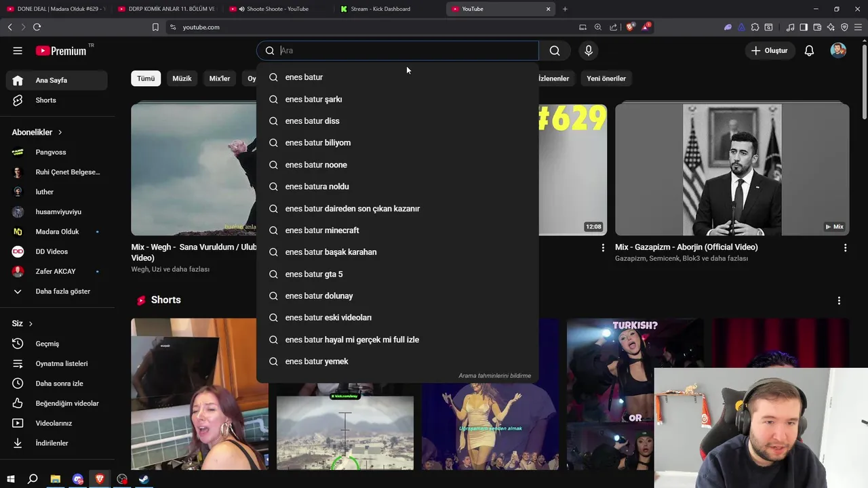Select the Müzik filter chip
The height and width of the screenshot is (488, 868).
pyautogui.click(x=182, y=79)
